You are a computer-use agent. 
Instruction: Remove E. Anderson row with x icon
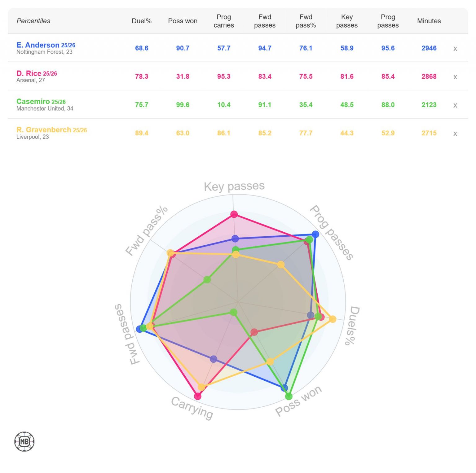[x=455, y=49]
